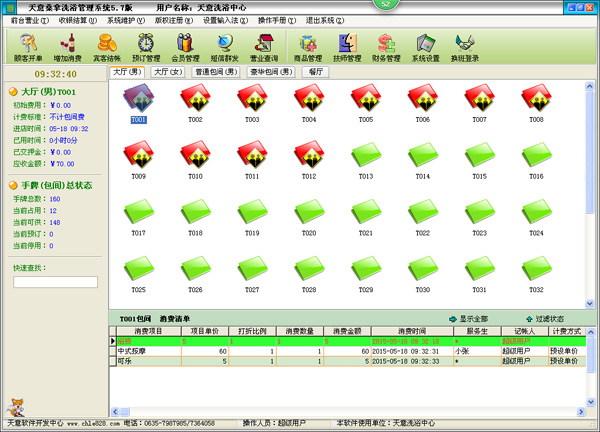
Task: Open 宾客结账 guest checkout
Action: (x=106, y=45)
